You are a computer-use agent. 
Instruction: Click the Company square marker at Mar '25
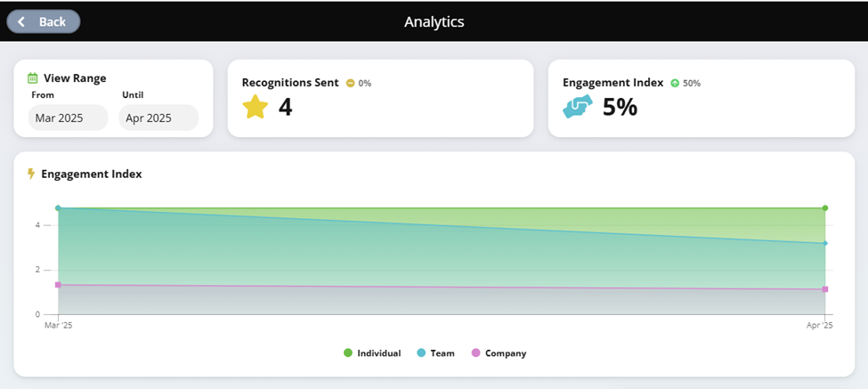point(58,285)
